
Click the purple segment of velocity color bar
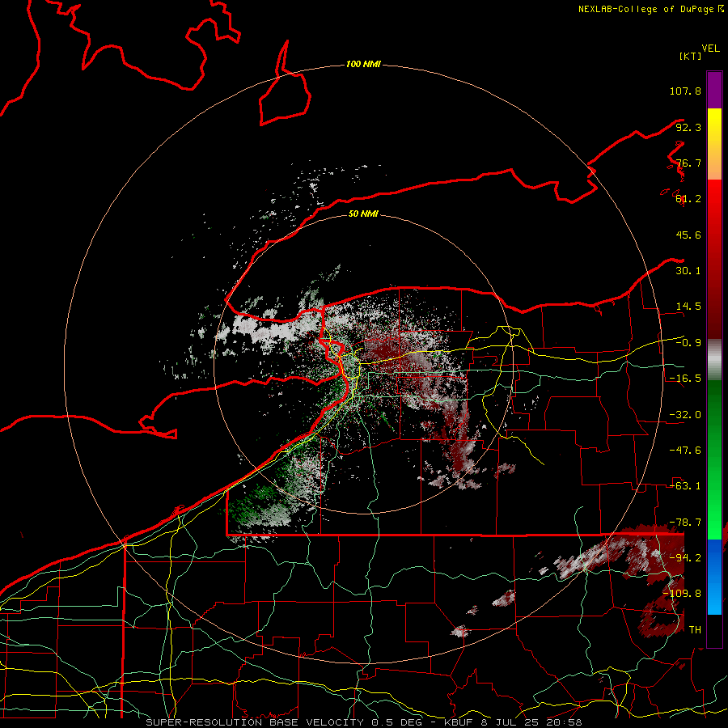[x=714, y=90]
